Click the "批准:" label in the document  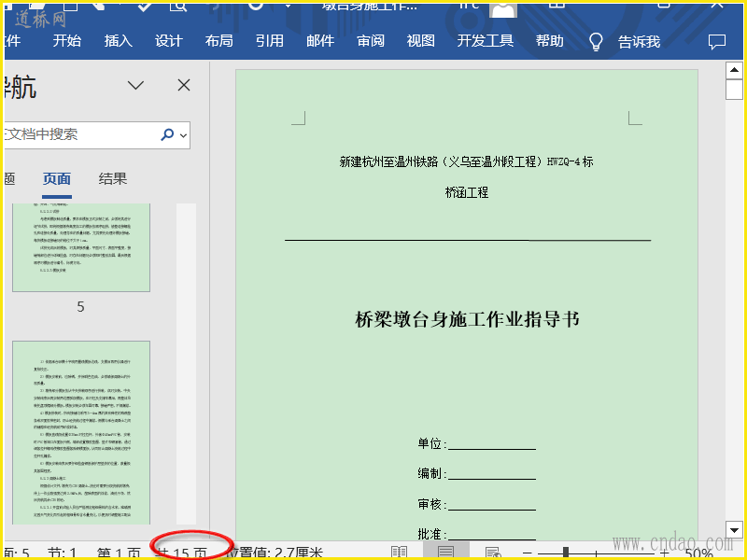pos(432,534)
